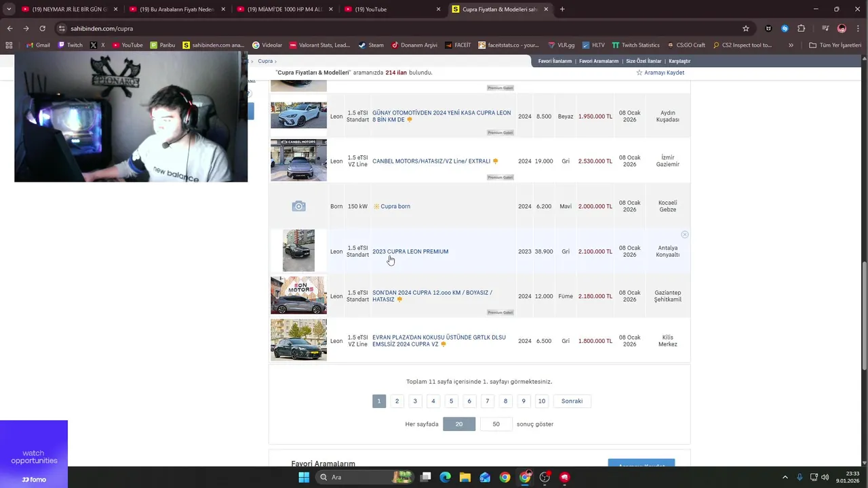The image size is (868, 488).
Task: Open Chrome three-dot menu
Action: pos(858,28)
